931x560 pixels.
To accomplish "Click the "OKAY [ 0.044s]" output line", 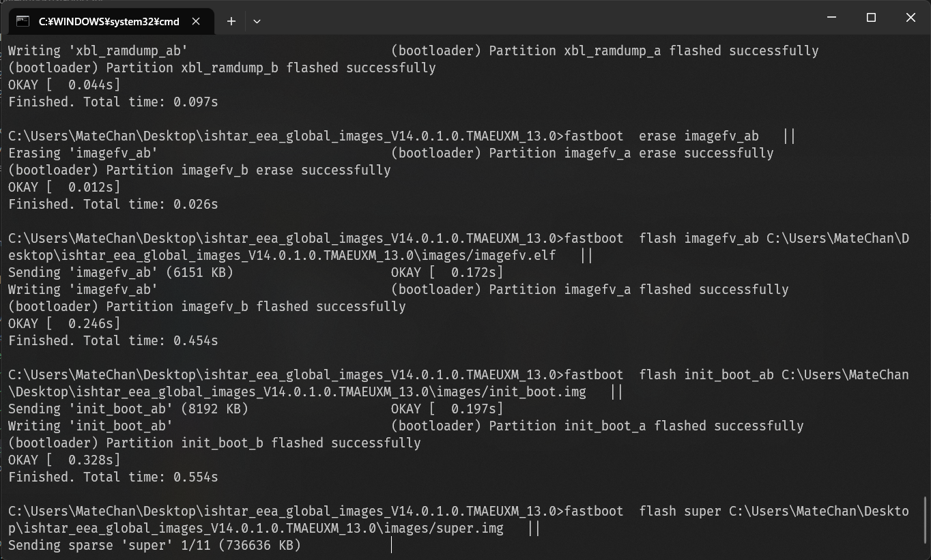I will 64,85.
